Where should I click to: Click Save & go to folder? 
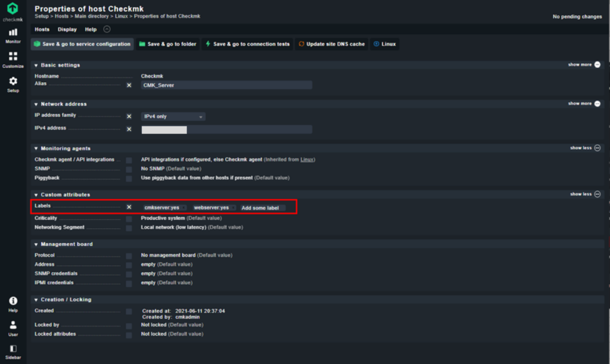(x=167, y=44)
